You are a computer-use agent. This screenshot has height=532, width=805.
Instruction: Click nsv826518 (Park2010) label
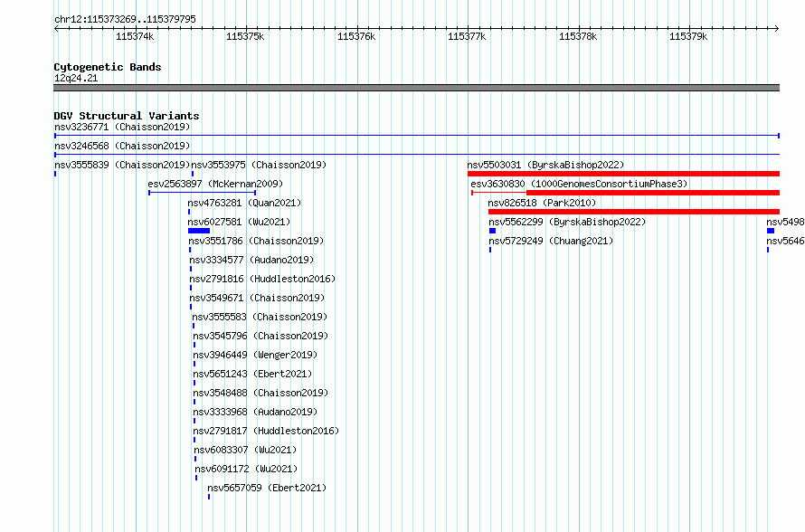click(542, 203)
